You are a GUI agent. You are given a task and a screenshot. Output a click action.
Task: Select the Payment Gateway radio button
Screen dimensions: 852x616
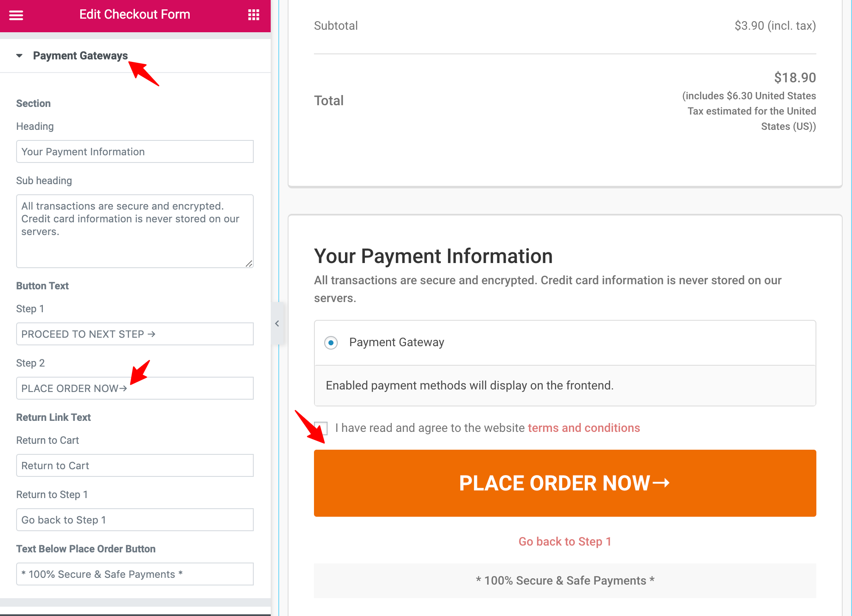pos(331,342)
